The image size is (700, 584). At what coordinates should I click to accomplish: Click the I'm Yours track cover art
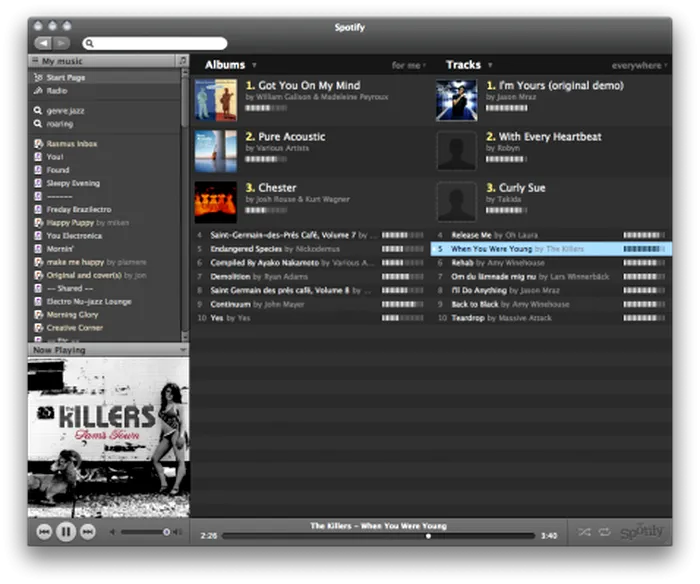click(x=456, y=100)
